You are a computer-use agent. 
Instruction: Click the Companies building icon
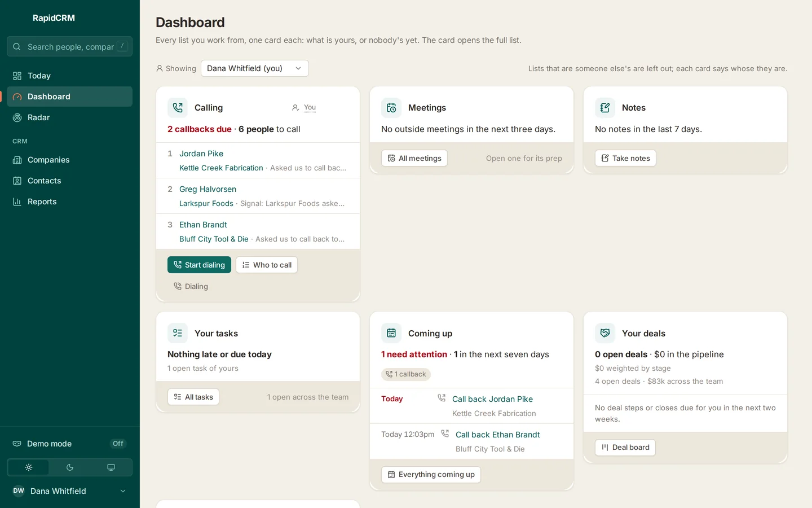(x=17, y=160)
